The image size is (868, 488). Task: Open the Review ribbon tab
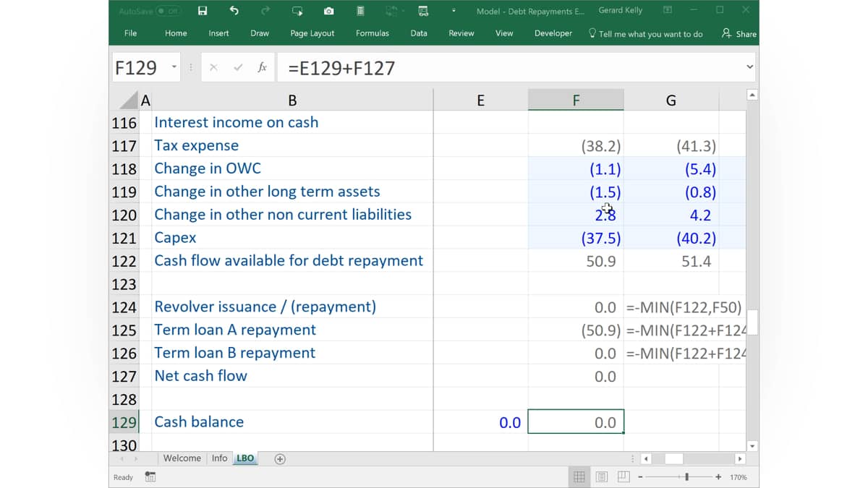click(461, 33)
